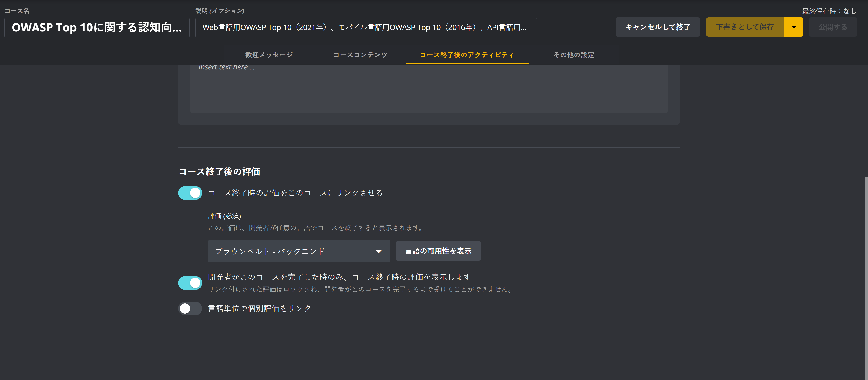Open the save options dropdown arrow
Image resolution: width=868 pixels, height=380 pixels.
[793, 27]
